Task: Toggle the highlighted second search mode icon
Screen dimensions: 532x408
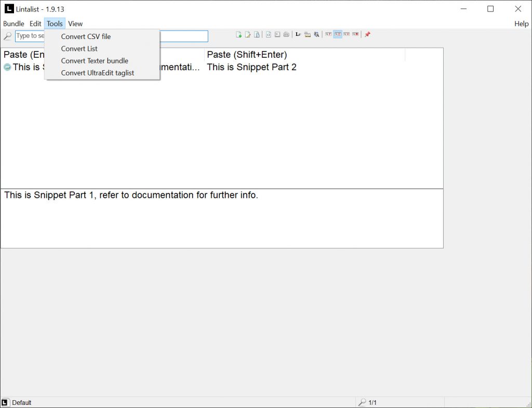Action: click(x=338, y=34)
